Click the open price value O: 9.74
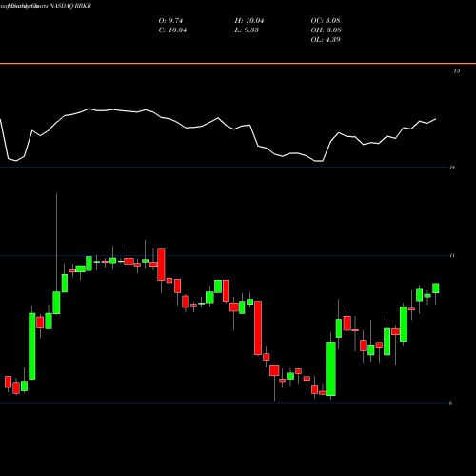 (170, 21)
